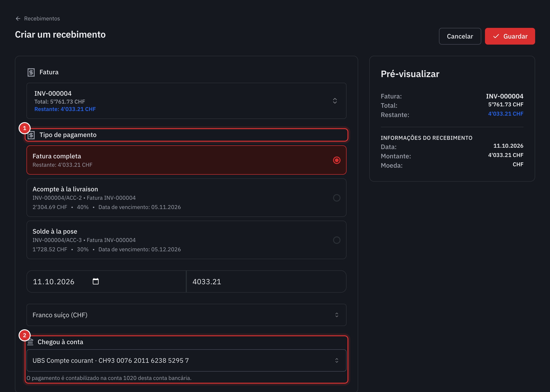
Task: Click the chevron icon in currency dropdown
Action: 337,315
